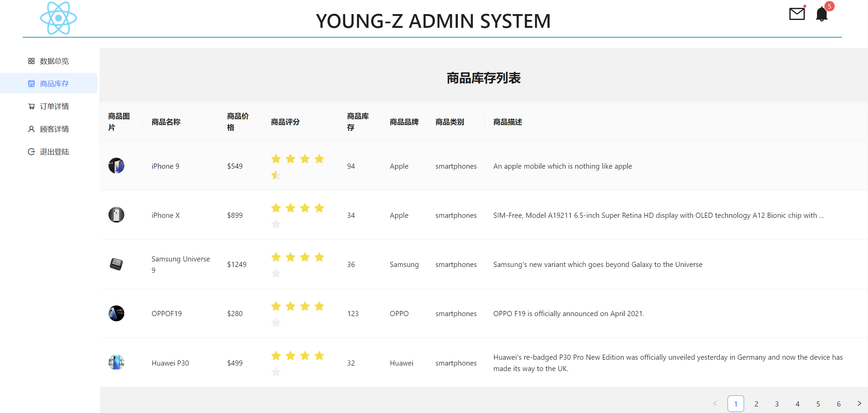Viewport: 868px width, 413px height.
Task: Click the notification bell icon
Action: 822,14
